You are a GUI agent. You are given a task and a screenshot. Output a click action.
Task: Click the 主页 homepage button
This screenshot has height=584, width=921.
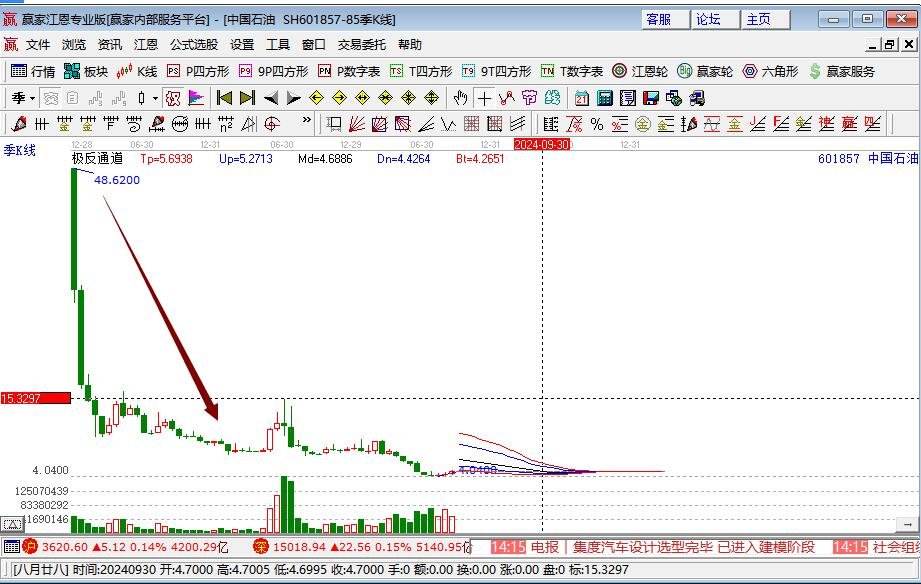tap(765, 19)
